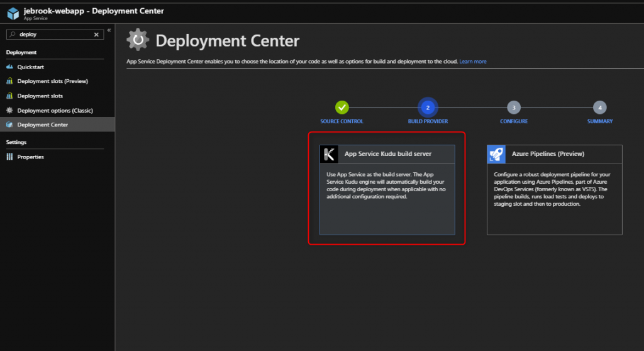Open the Learn more link
This screenshot has width=644, height=351.
[473, 61]
